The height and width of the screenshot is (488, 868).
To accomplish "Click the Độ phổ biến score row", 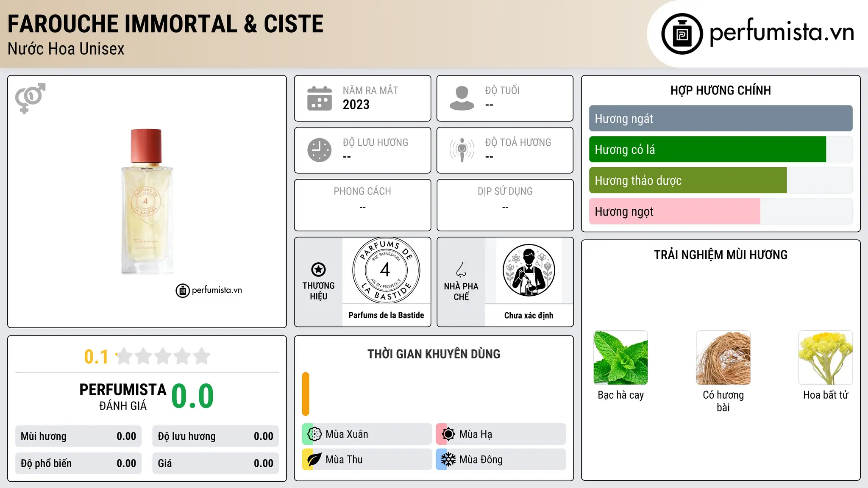I will 78,463.
